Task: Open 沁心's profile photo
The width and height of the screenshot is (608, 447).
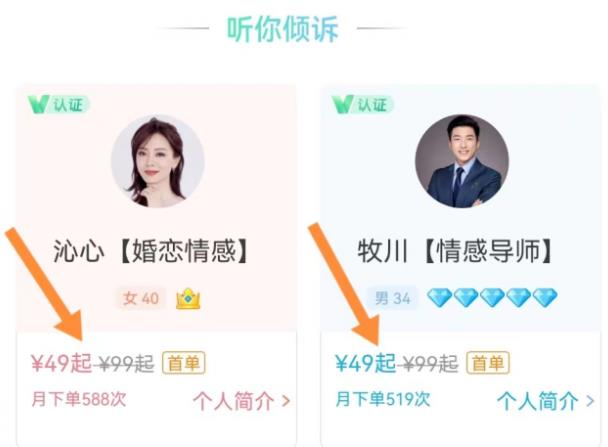Action: click(x=157, y=161)
